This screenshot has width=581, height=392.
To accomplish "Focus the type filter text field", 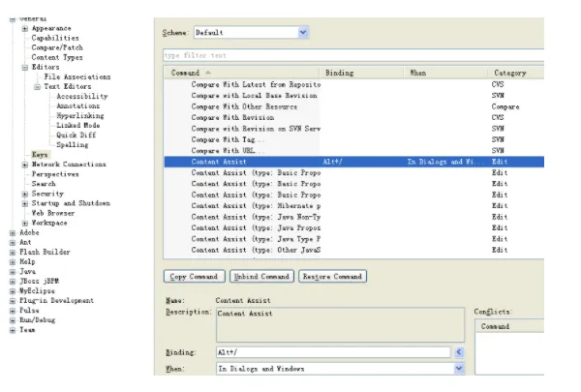I will point(353,55).
